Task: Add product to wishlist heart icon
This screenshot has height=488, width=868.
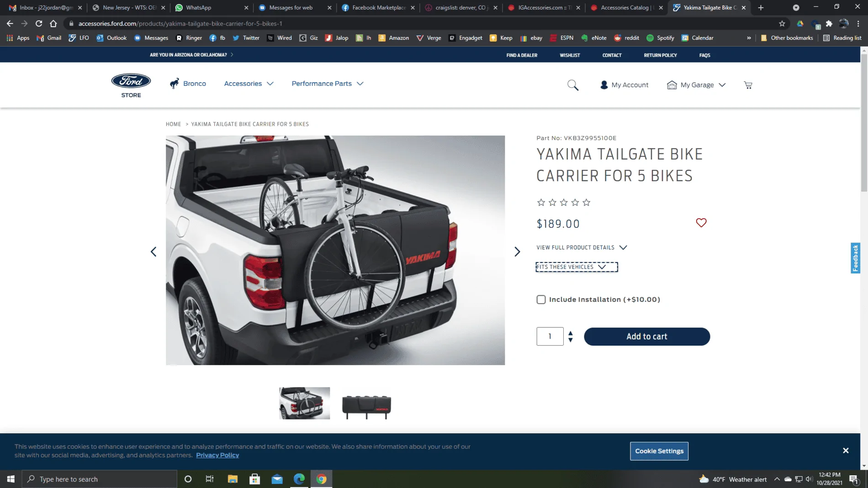Action: pos(701,223)
